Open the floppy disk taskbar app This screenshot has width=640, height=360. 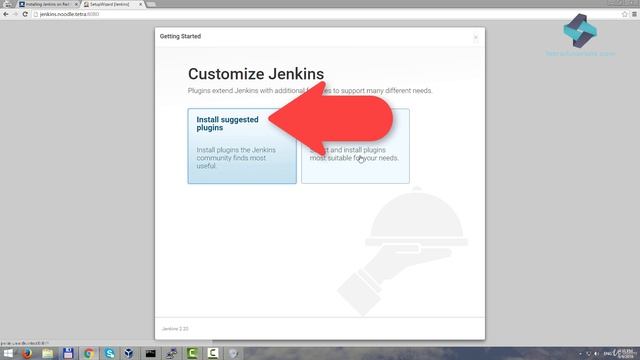[68, 353]
